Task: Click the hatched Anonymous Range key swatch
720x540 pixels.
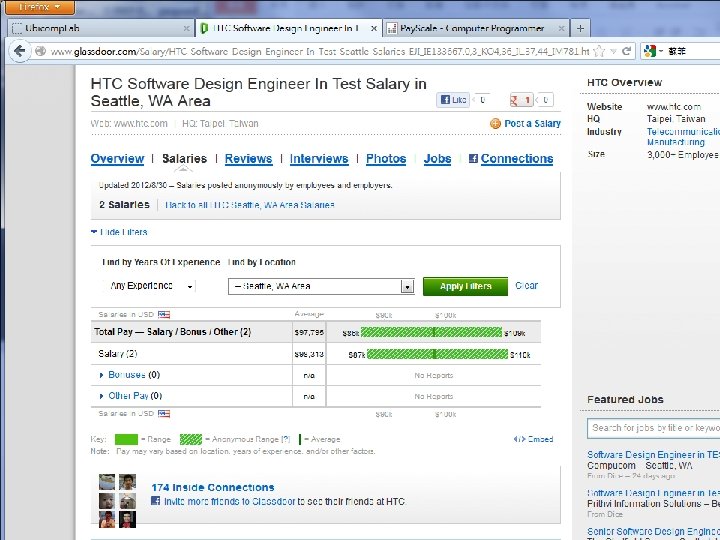Action: [x=191, y=439]
